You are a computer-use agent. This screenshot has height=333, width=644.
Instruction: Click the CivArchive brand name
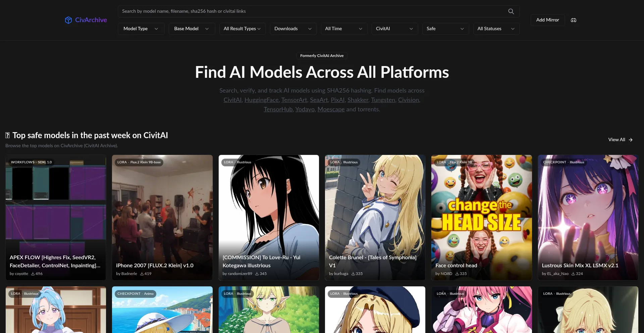coord(91,20)
